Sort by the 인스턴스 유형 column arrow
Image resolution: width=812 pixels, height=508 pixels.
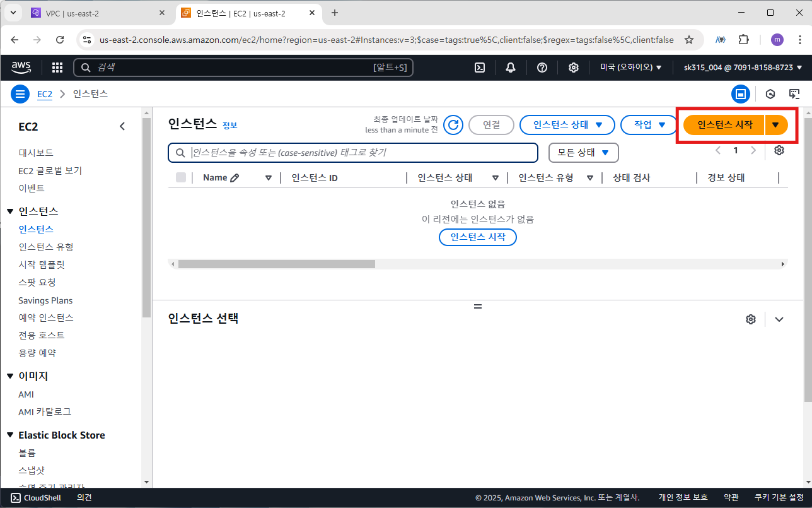590,178
